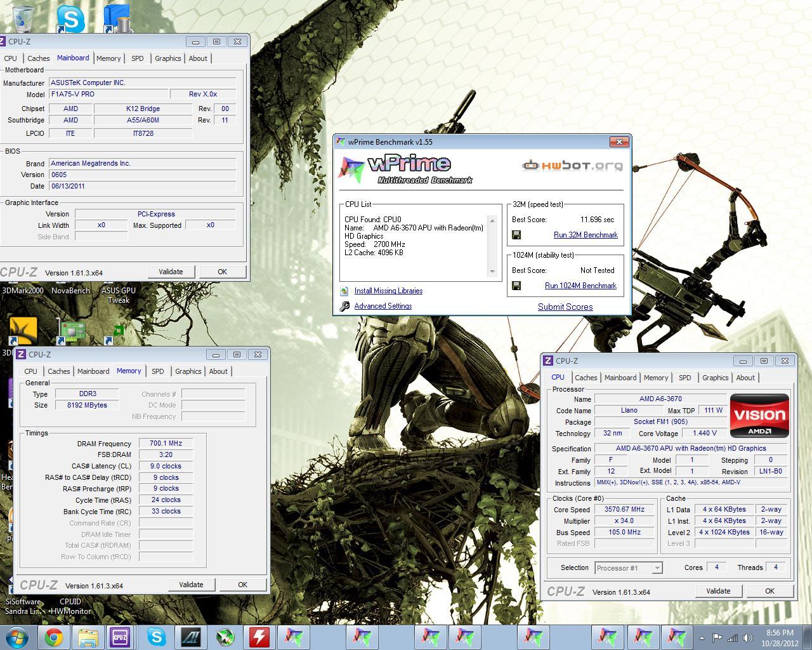Screen dimensions: 812x650
Task: Click the hwbot.org logo in wPrime
Action: click(572, 166)
